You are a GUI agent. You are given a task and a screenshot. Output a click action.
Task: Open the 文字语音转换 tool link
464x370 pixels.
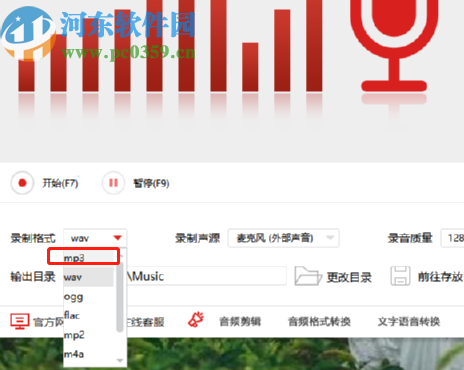click(409, 322)
